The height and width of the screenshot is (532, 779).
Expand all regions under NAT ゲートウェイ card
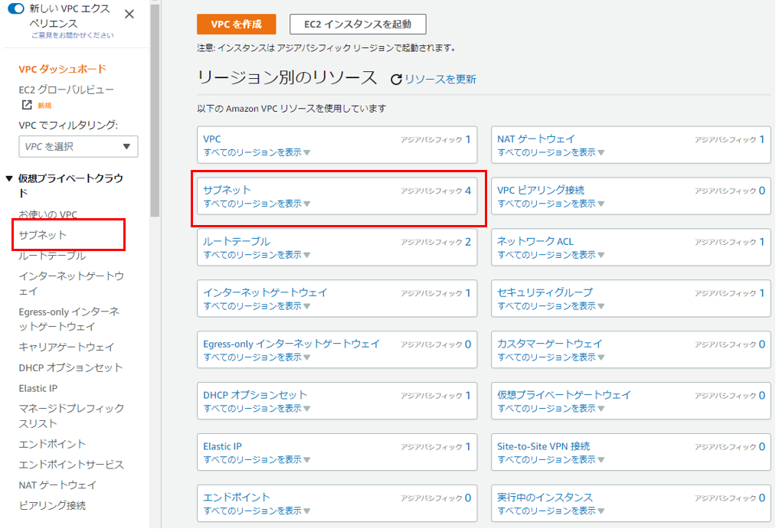coord(551,152)
